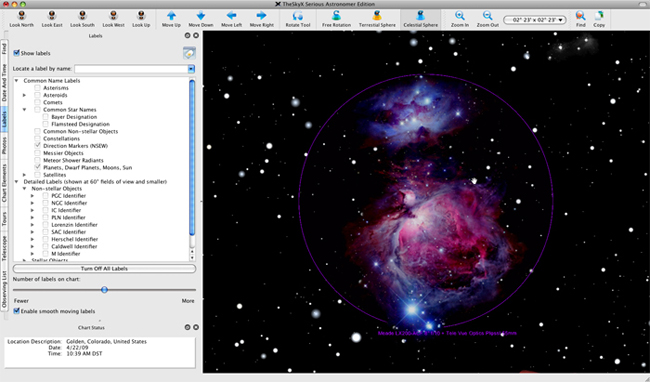The width and height of the screenshot is (650, 382).
Task: Open the field of view dropdown
Action: pos(535,20)
